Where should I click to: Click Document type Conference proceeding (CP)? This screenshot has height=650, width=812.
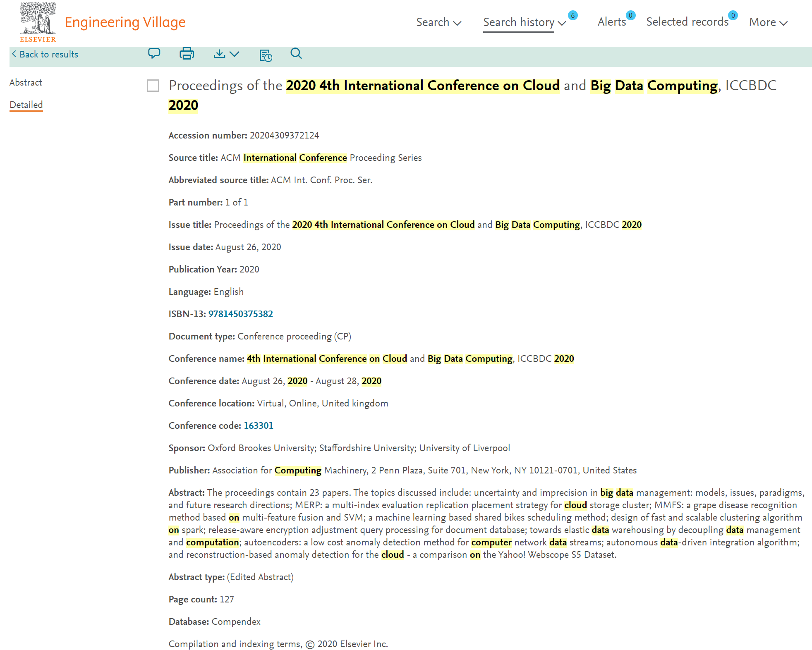coord(294,336)
